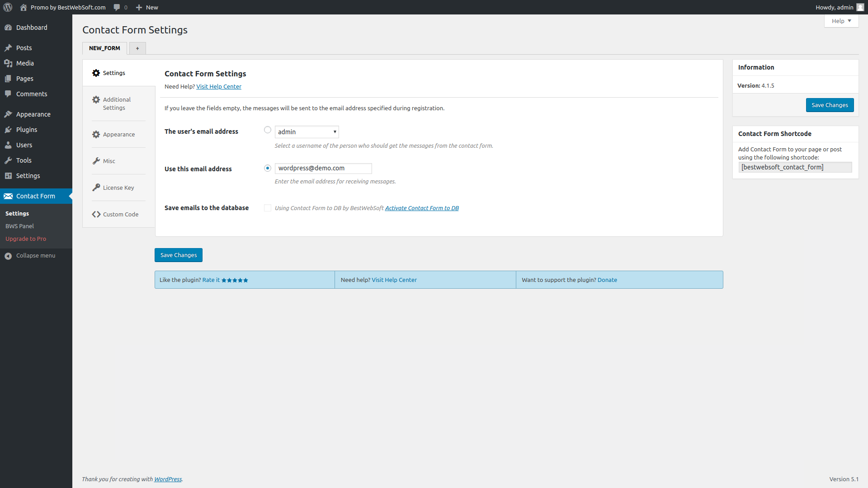The width and height of the screenshot is (868, 488).
Task: Select the bestwebsoft_contact_form shortcode field
Action: pos(795,167)
